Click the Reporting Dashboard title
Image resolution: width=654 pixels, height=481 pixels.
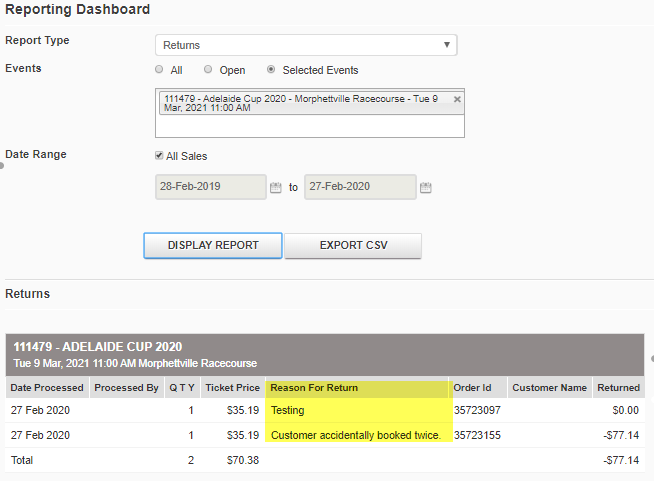(78, 9)
